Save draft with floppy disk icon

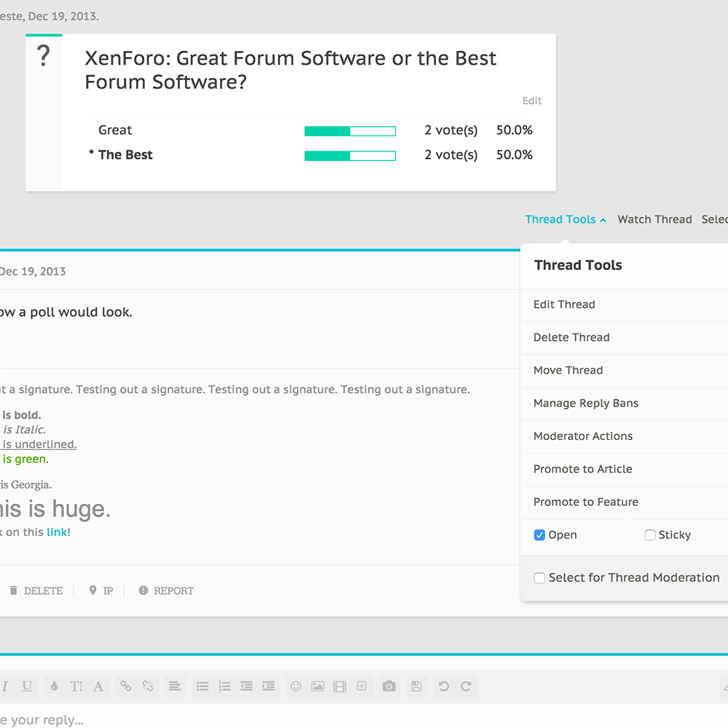point(416,687)
